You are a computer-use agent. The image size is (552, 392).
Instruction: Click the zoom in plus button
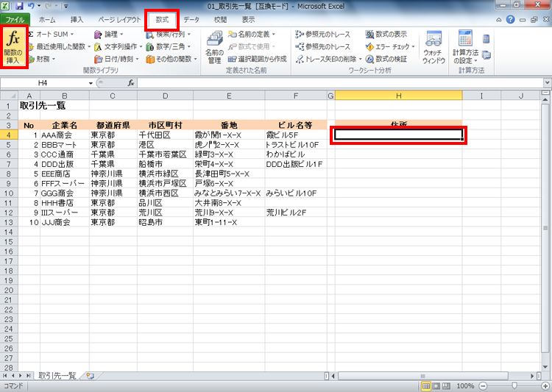pyautogui.click(x=545, y=386)
